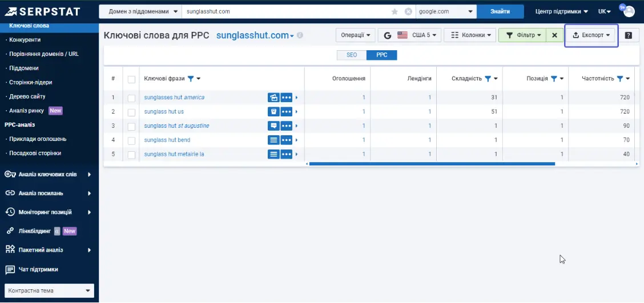Click SERP feature icon for sunglass hut st augustine

coord(273,126)
